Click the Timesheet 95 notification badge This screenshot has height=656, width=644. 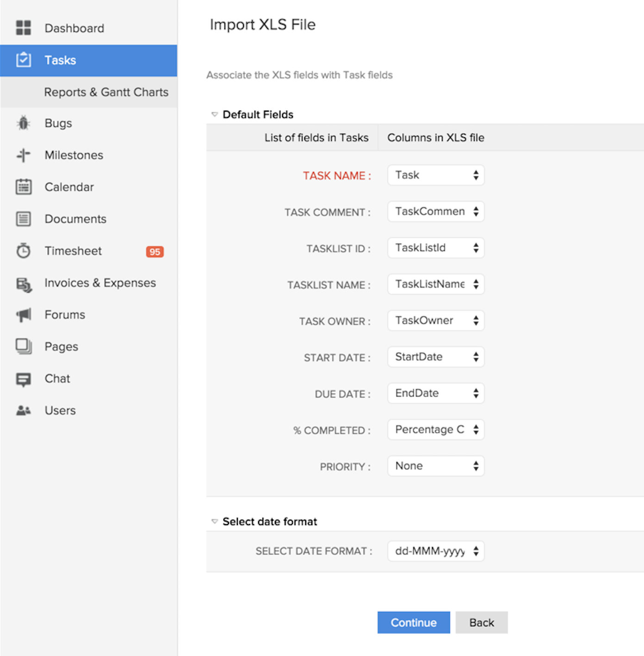click(155, 252)
